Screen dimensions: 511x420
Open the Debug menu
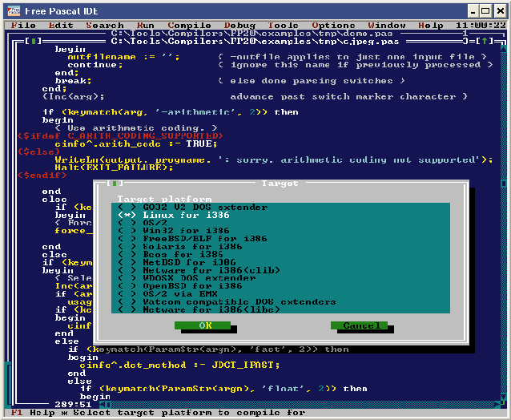click(x=239, y=26)
